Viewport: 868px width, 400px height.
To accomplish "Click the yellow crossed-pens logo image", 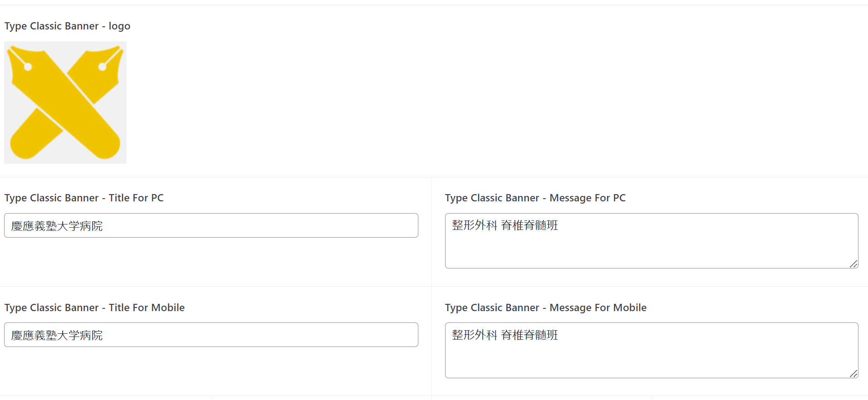I will click(x=65, y=102).
